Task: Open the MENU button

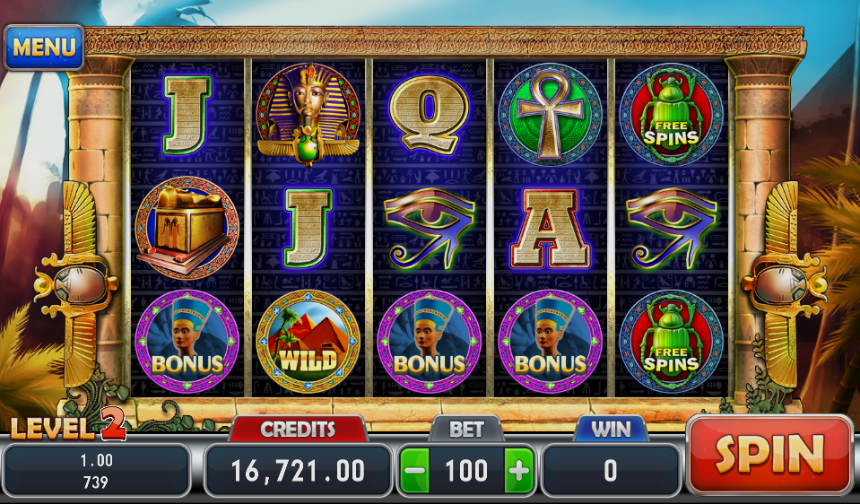Action: coord(45,48)
